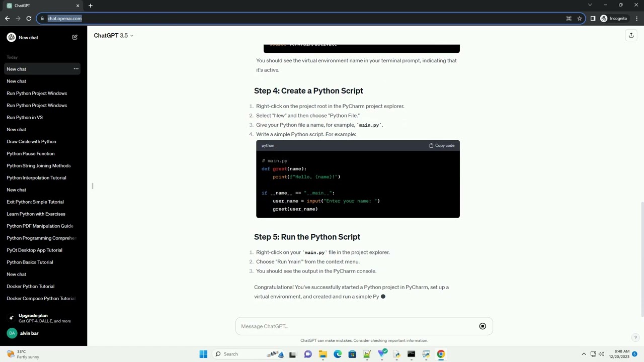
Task: Open Microsoft Edge from taskbar
Action: click(338, 354)
